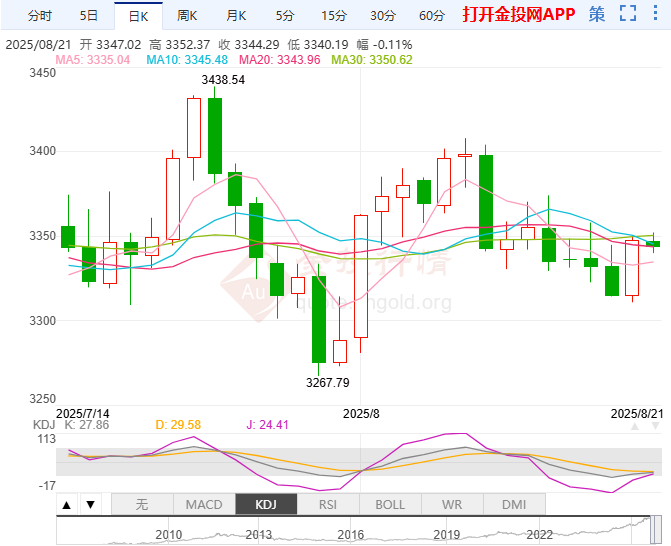671x546 pixels.
Task: Toggle fullscreen chart view icon
Action: tap(628, 13)
